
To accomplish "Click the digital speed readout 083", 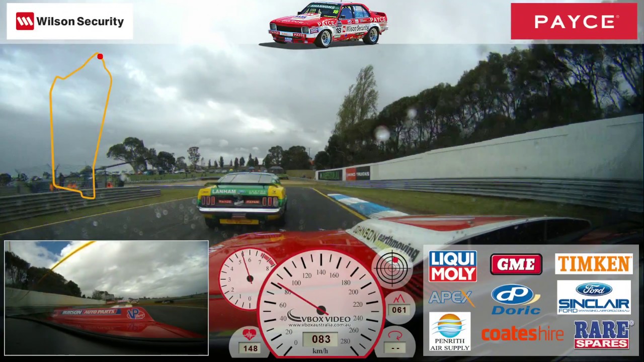I will click(321, 339).
